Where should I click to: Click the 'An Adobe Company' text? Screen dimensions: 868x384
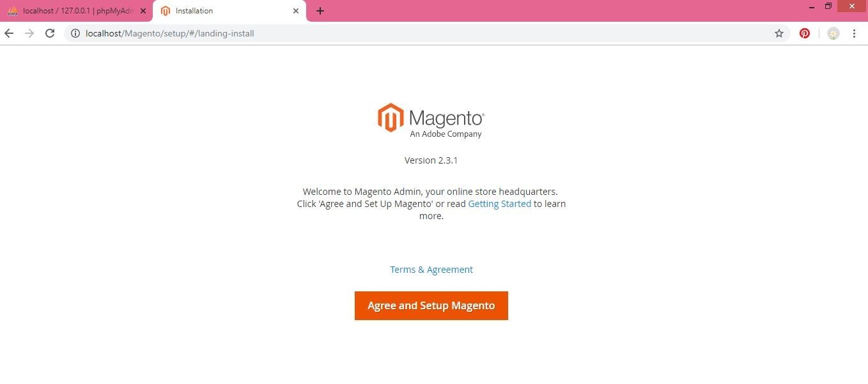coord(446,134)
